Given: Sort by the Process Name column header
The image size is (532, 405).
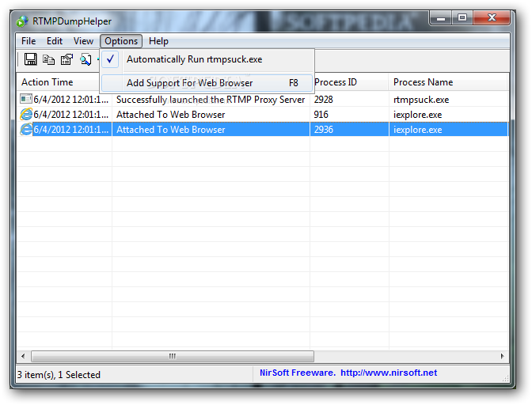Looking at the screenshot, I should [x=448, y=82].
